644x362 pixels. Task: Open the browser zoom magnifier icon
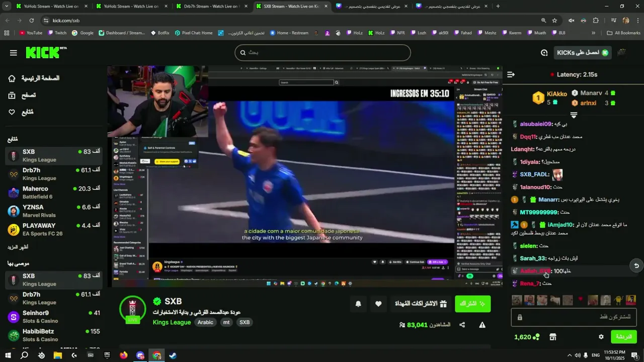[x=543, y=21]
